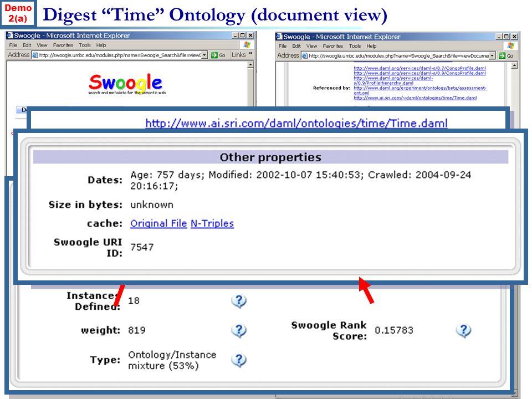This screenshot has height=399, width=532.
Task: Open address dropdown in left IE window
Action: point(204,55)
